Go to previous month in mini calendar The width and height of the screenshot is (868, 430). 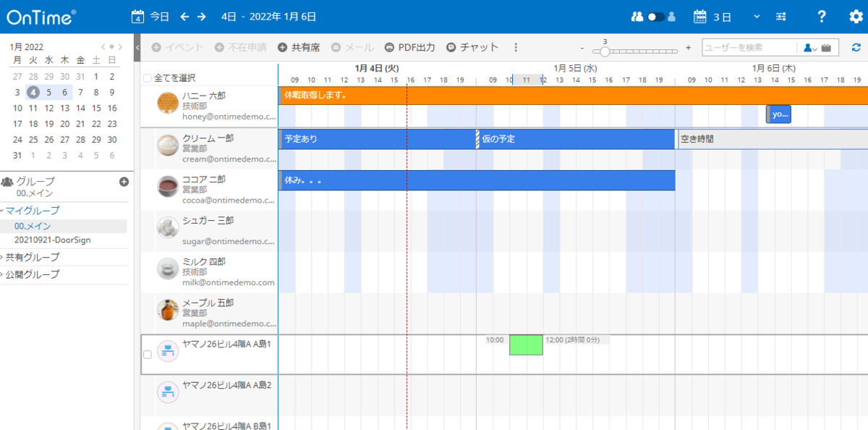(x=103, y=47)
